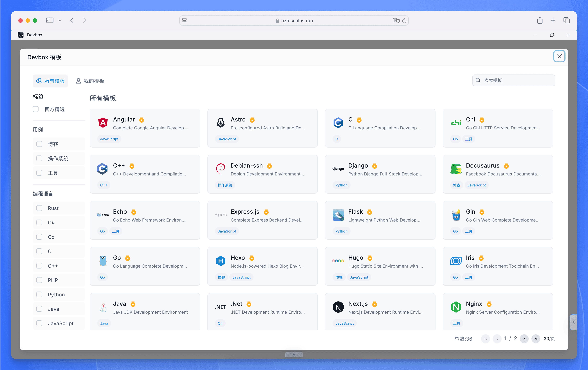Check the C# language filter
588x370 pixels.
39,222
